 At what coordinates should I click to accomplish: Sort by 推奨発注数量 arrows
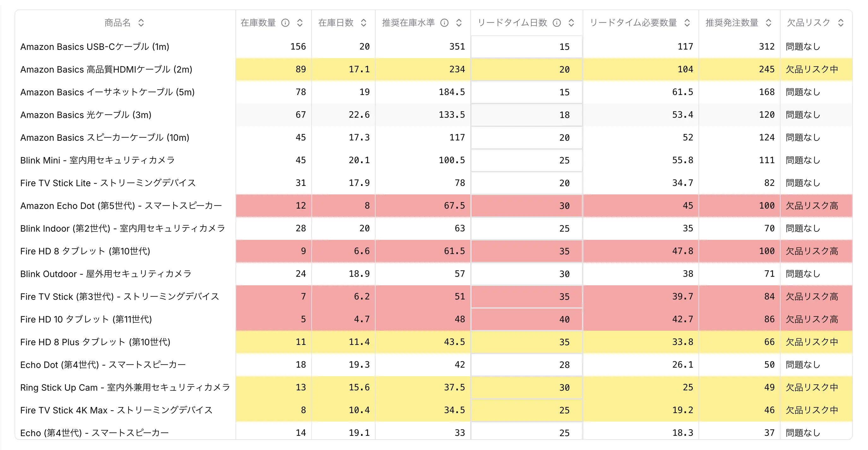[769, 23]
